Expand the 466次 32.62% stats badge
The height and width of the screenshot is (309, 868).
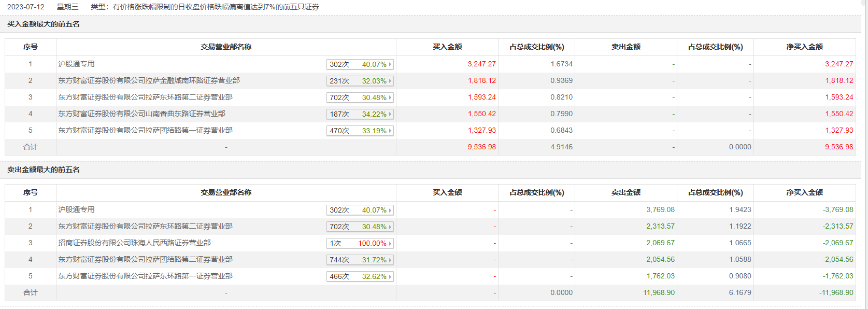pos(360,276)
